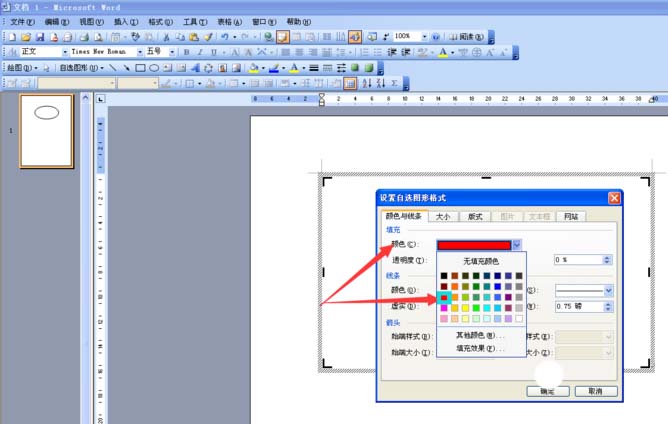Image resolution: width=668 pixels, height=424 pixels.
Task: Toggle Italic formatting
Action: pyautogui.click(x=199, y=52)
